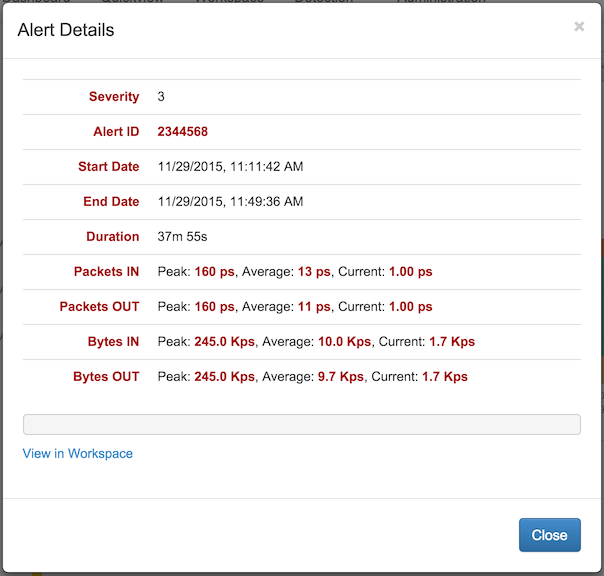The width and height of the screenshot is (604, 576).
Task: Click the Severity value 3
Action: 161,97
